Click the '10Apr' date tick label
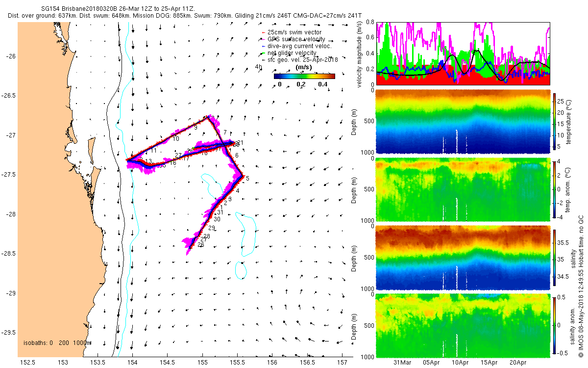The image size is (588, 368). pyautogui.click(x=461, y=363)
